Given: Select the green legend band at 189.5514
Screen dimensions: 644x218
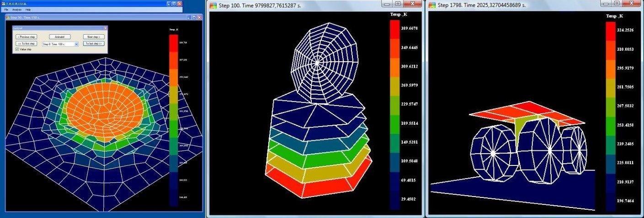Looking at the screenshot, I should pyautogui.click(x=394, y=124).
